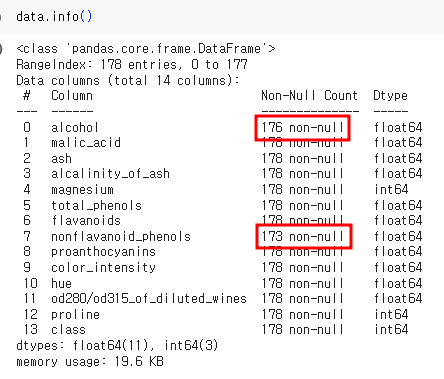444x379 pixels.
Task: Select the "malic_acid" column name
Action: coord(86,143)
